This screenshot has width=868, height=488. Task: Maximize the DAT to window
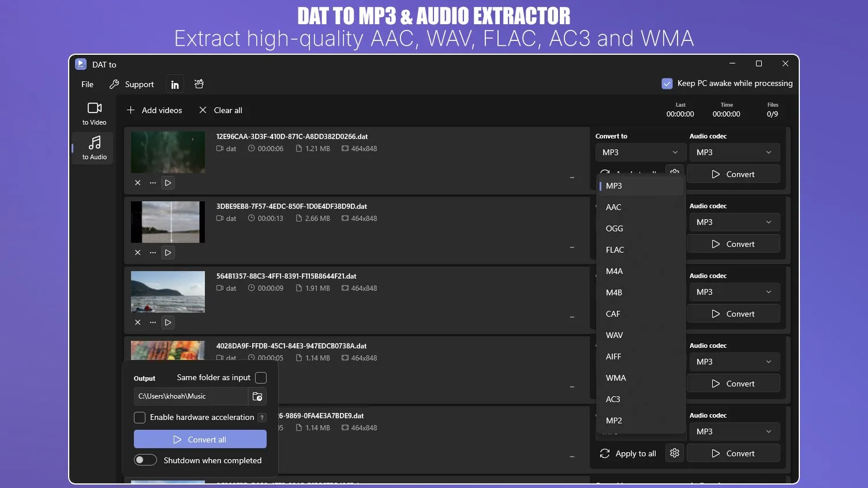pos(759,63)
